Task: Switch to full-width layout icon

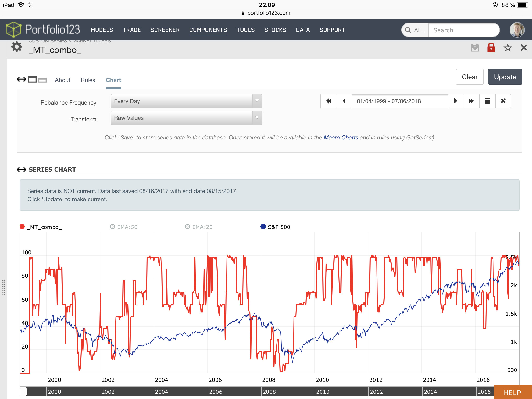Action: point(21,79)
